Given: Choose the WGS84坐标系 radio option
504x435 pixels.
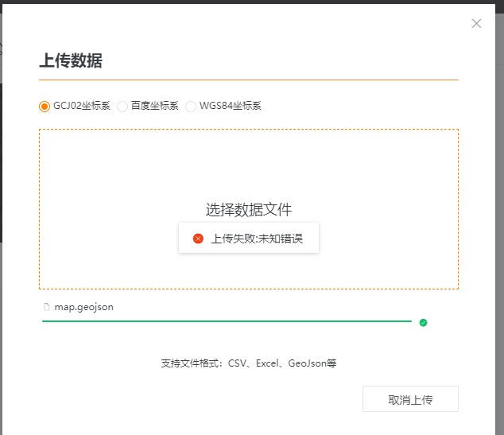Looking at the screenshot, I should point(191,106).
